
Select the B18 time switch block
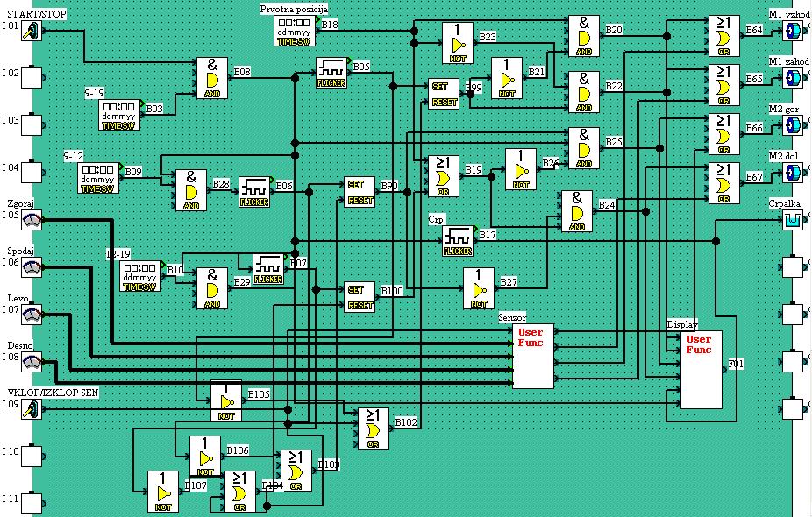click(x=294, y=31)
